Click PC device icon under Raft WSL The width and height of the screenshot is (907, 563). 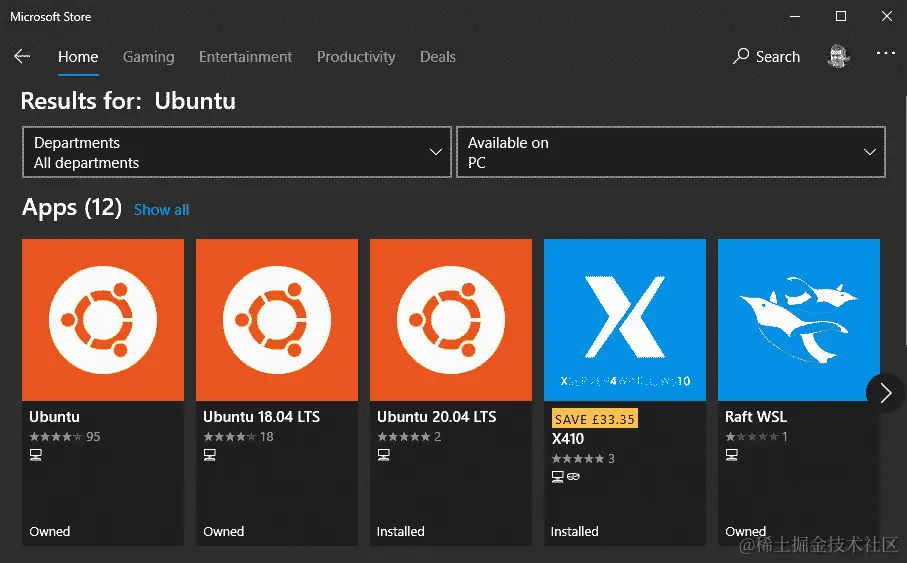(x=732, y=455)
